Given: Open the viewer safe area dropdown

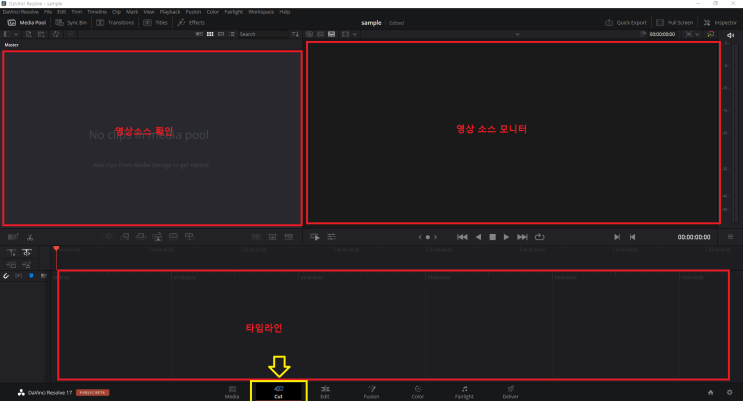Looking at the screenshot, I should (354, 34).
